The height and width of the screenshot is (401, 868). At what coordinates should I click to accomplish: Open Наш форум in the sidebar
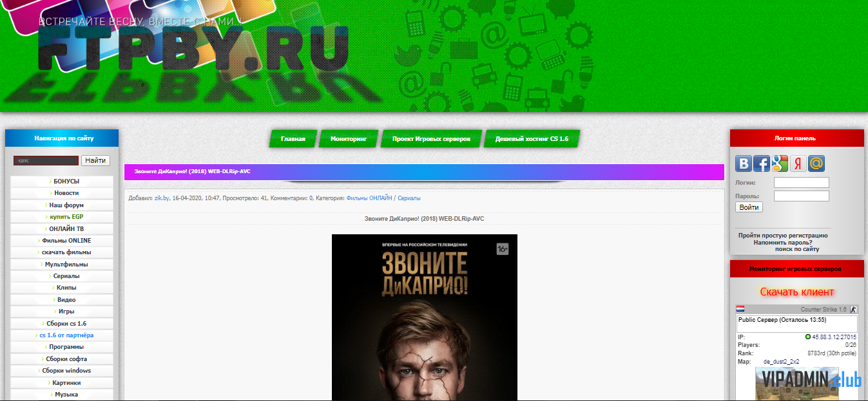(x=62, y=205)
